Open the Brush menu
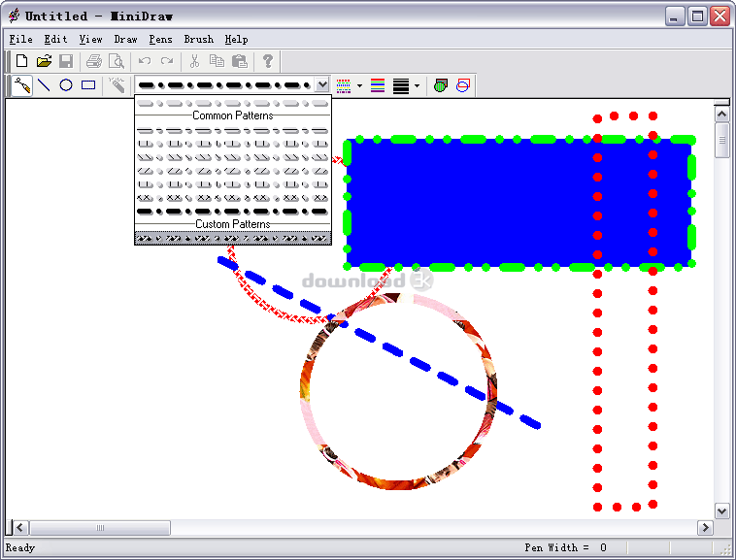The width and height of the screenshot is (736, 560). (x=198, y=40)
